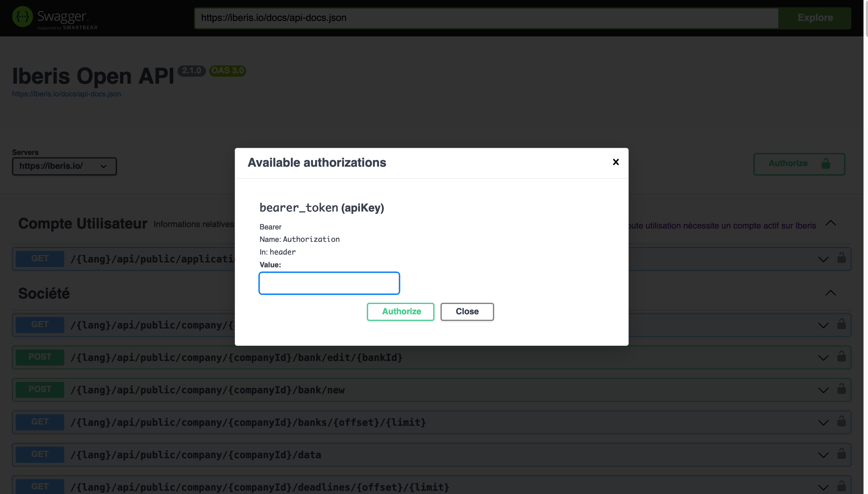Click the lock icon on the bank/new row
The width and height of the screenshot is (868, 494).
(841, 389)
